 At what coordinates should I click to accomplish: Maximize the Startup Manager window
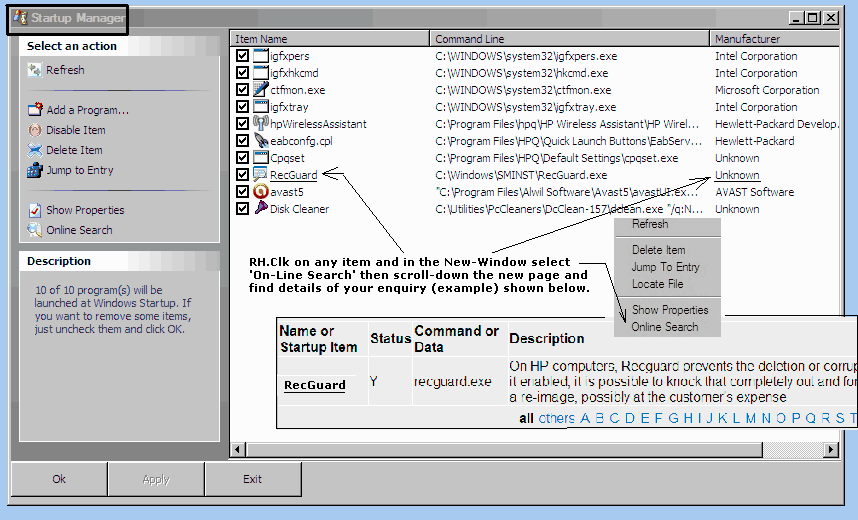coord(813,18)
